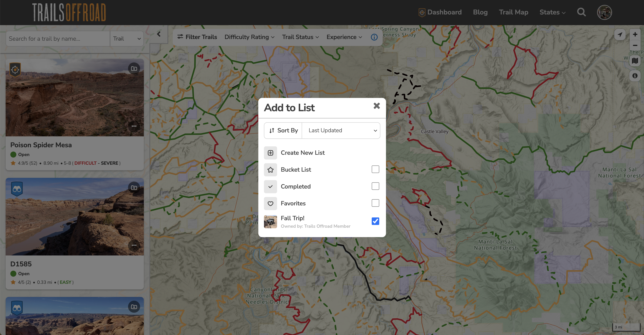This screenshot has height=335, width=644.
Task: Select the Bucket List row label
Action: (x=296, y=170)
